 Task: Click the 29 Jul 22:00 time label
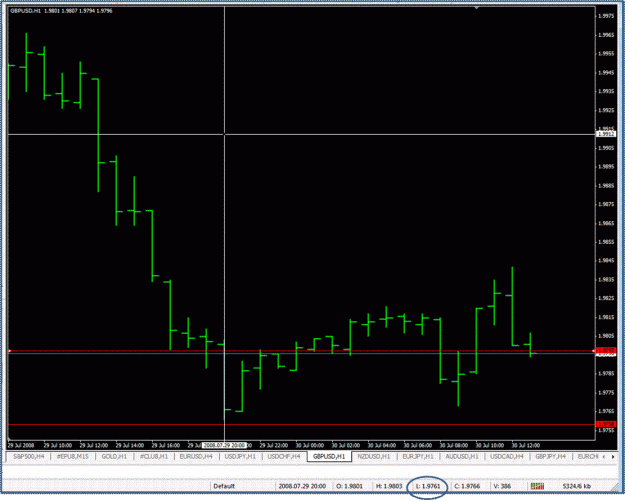tap(273, 445)
